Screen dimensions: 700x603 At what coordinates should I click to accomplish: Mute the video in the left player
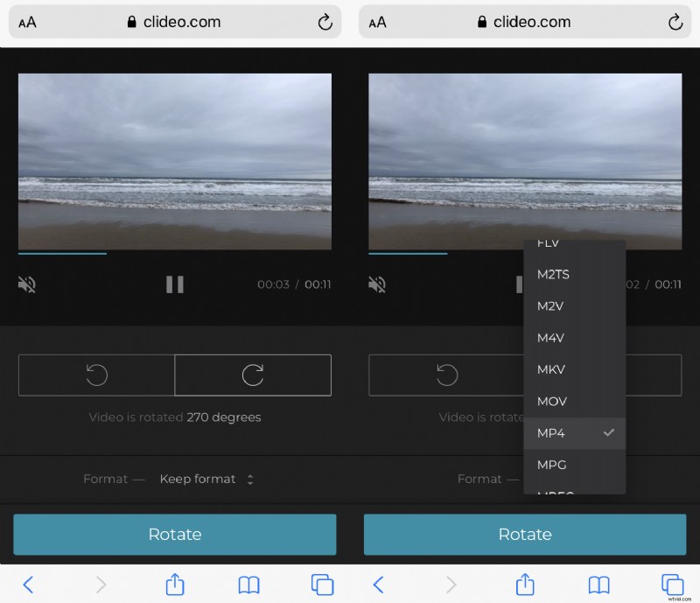click(26, 284)
